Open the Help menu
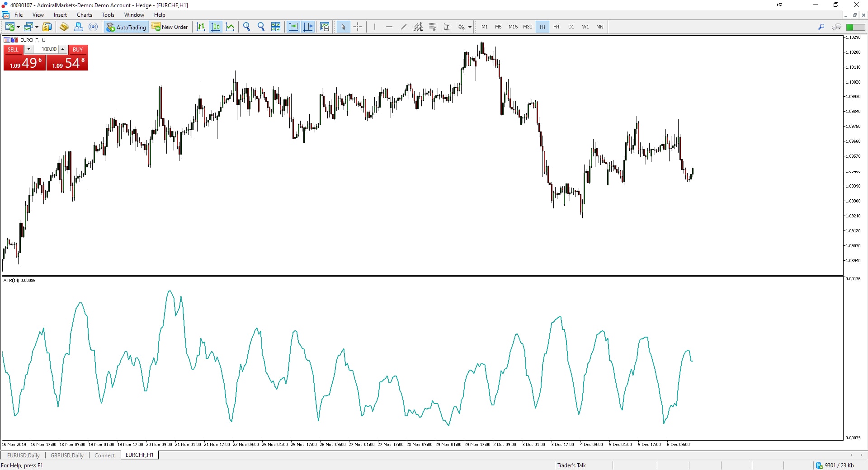868x470 pixels. (160, 15)
